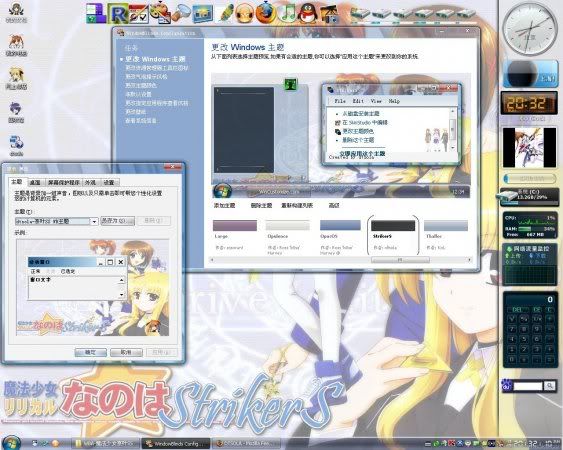The image size is (563, 450).
Task: Click 取消 in Display Properties dialog
Action: 126,352
